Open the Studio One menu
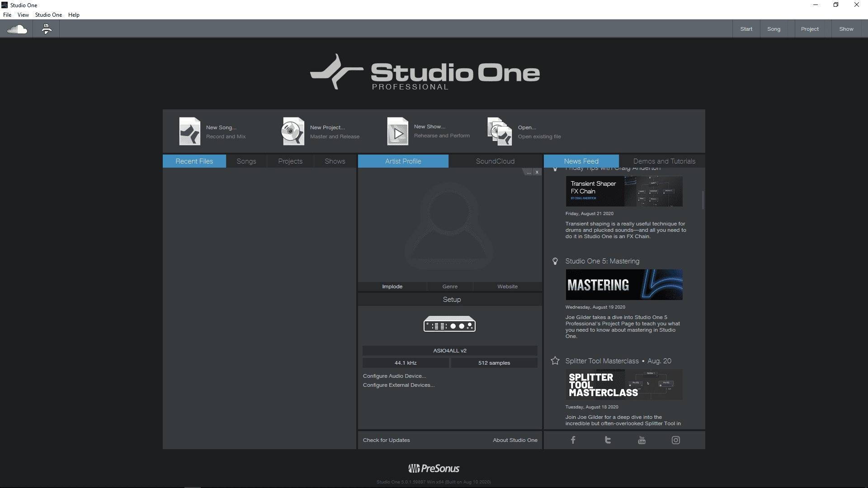The image size is (868, 488). (48, 15)
